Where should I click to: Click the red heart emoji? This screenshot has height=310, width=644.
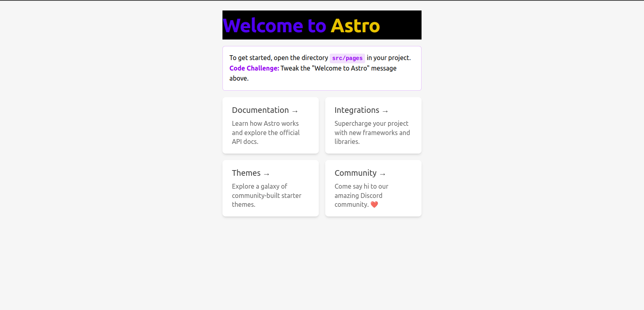coord(374,204)
